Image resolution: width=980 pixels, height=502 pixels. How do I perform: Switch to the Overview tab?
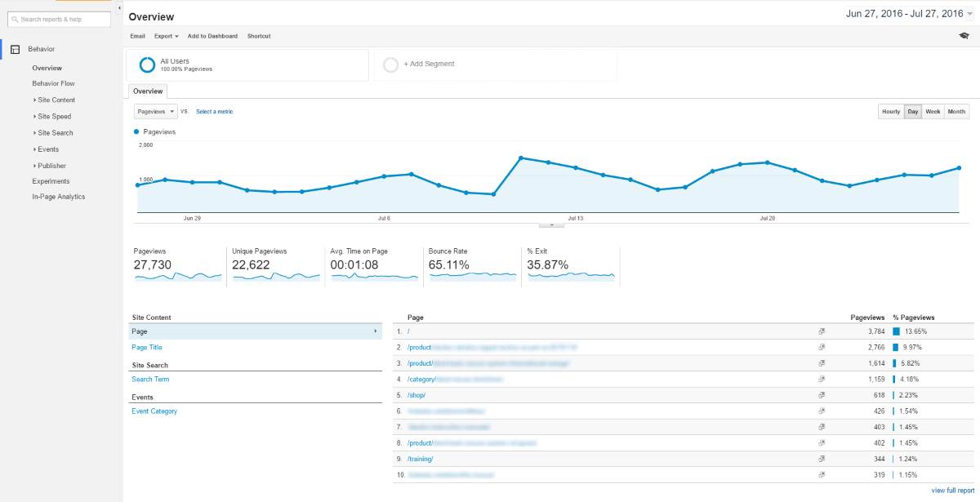point(148,91)
